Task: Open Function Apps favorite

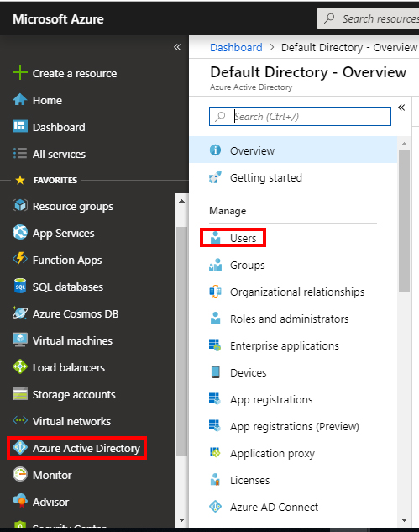Action: 67,261
